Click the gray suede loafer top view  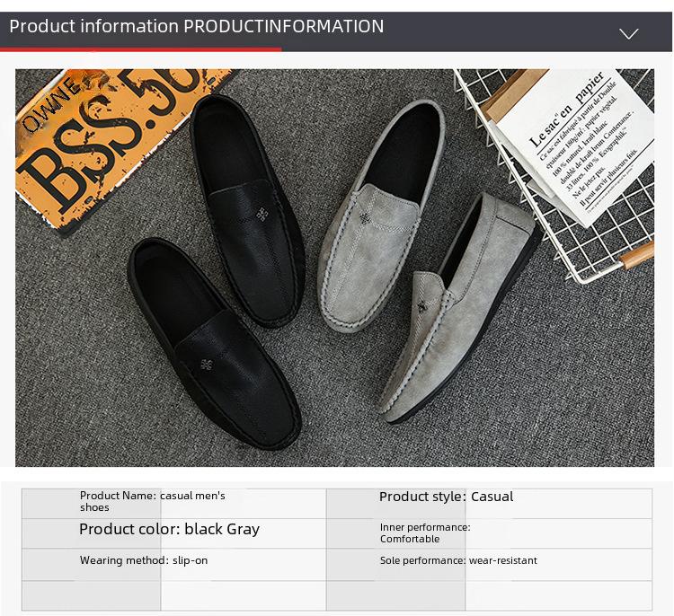pyautogui.click(x=380, y=217)
